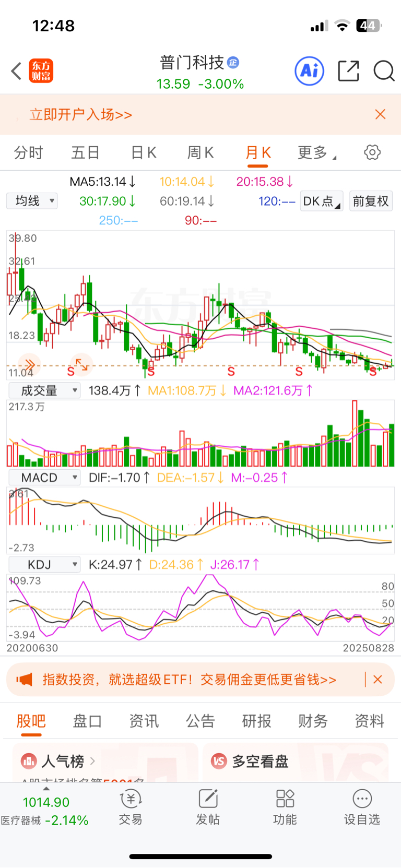The width and height of the screenshot is (401, 868).
Task: Select the 月K tab
Action: pos(258,152)
